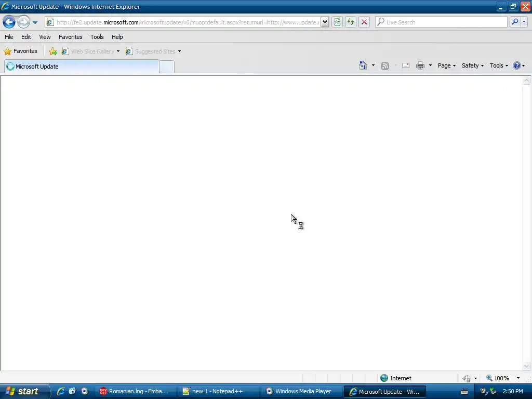This screenshot has width=532, height=399.
Task: Stop loading with red X icon
Action: 364,22
